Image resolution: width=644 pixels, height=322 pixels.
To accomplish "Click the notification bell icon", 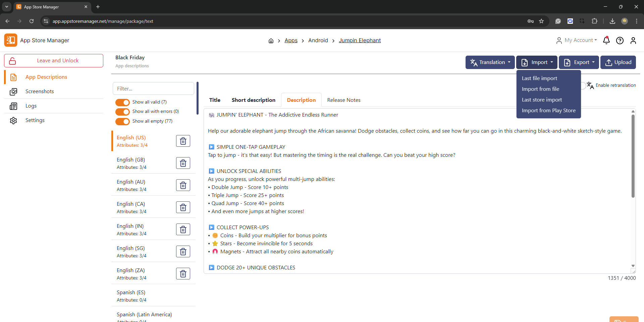I will 606,41.
